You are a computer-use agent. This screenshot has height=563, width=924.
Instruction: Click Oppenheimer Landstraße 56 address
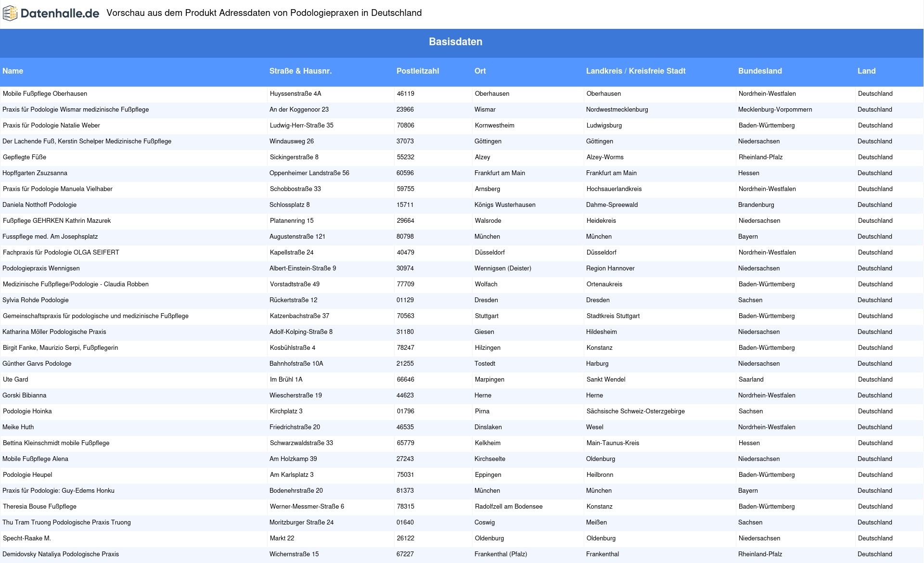309,173
